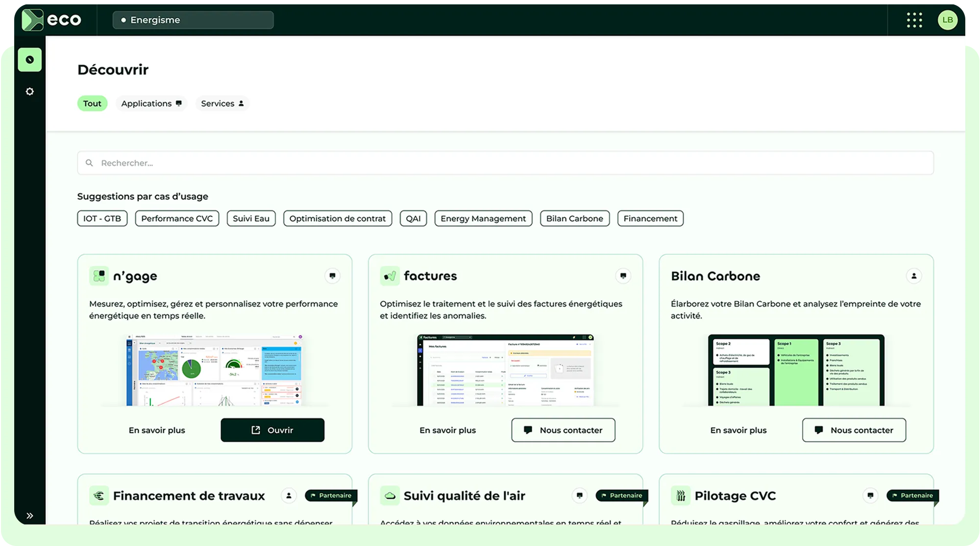Click En savoir plus on factures card
980x546 pixels.
(447, 430)
